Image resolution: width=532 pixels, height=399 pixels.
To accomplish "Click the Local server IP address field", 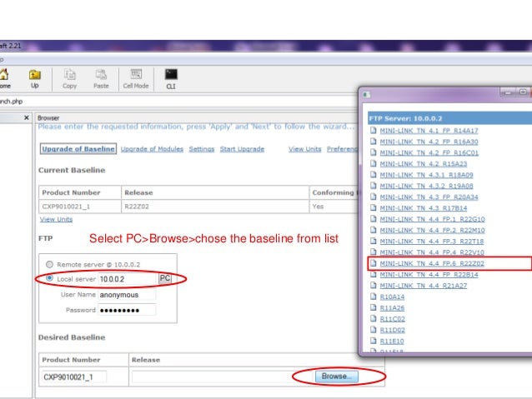I will tap(128, 279).
